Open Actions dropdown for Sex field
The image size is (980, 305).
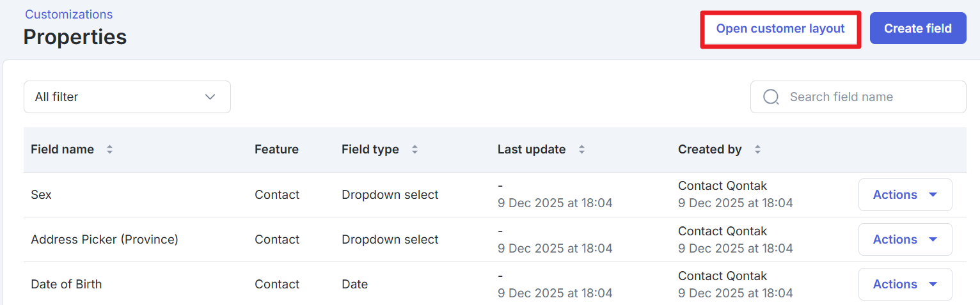(x=905, y=195)
